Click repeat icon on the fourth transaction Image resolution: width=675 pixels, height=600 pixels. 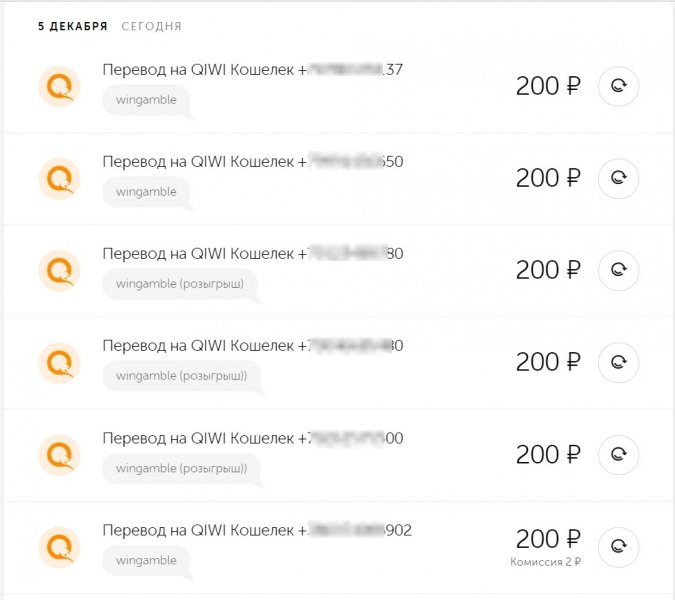pos(618,362)
